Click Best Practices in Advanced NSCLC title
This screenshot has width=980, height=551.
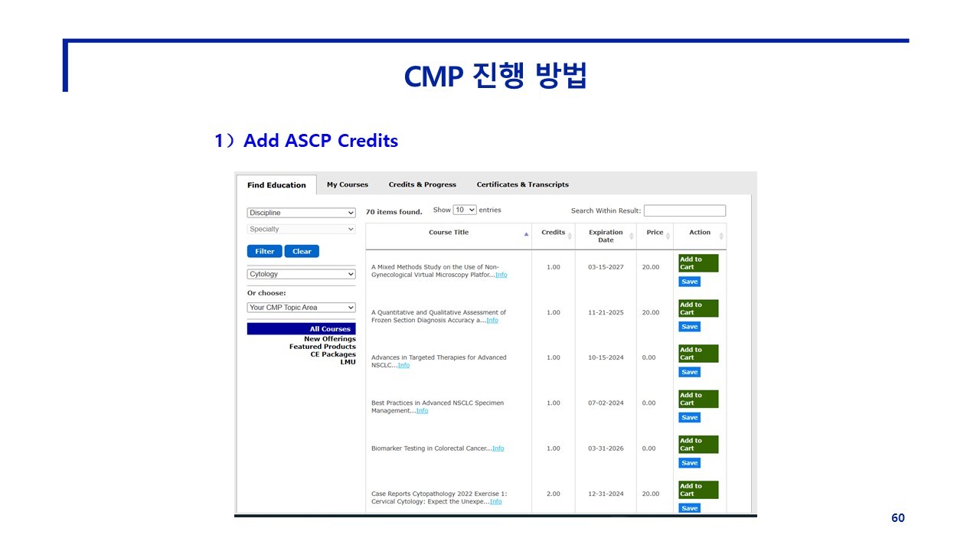[437, 407]
